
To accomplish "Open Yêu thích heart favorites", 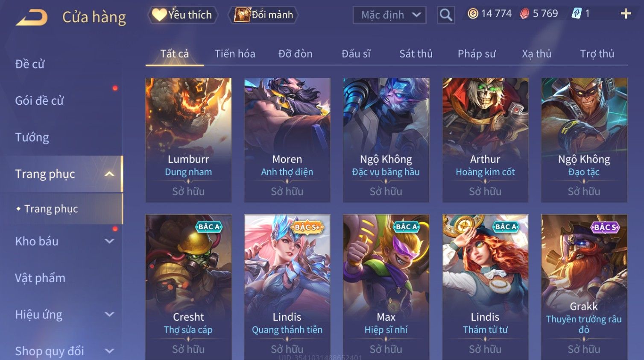I will point(183,15).
